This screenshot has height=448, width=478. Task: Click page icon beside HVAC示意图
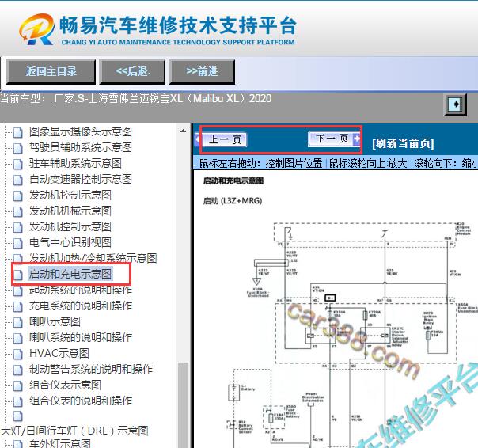[18, 354]
